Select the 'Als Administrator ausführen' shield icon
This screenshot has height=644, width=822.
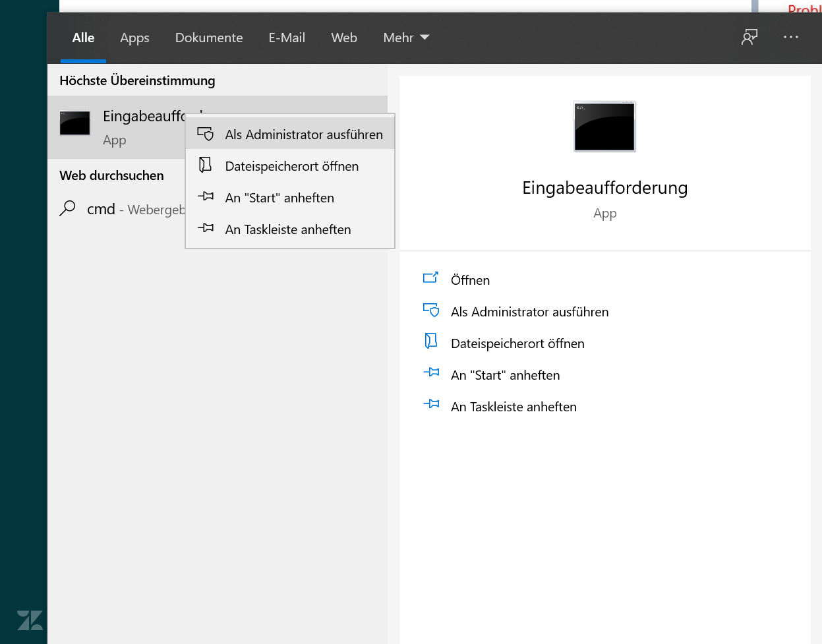[x=205, y=132]
